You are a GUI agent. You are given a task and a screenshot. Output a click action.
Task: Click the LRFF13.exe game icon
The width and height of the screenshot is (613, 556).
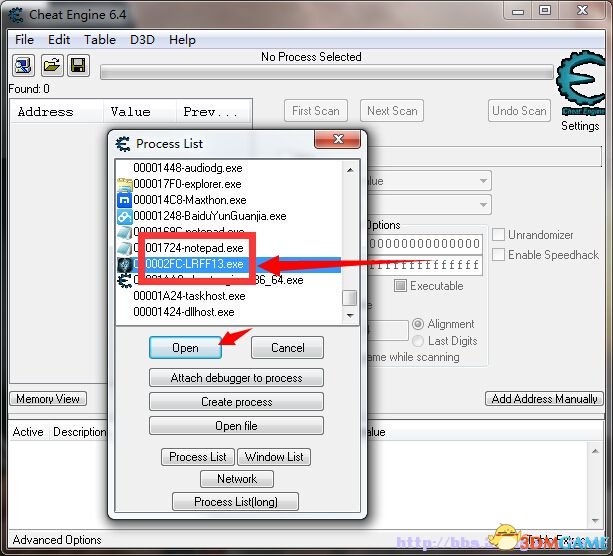coord(125,265)
